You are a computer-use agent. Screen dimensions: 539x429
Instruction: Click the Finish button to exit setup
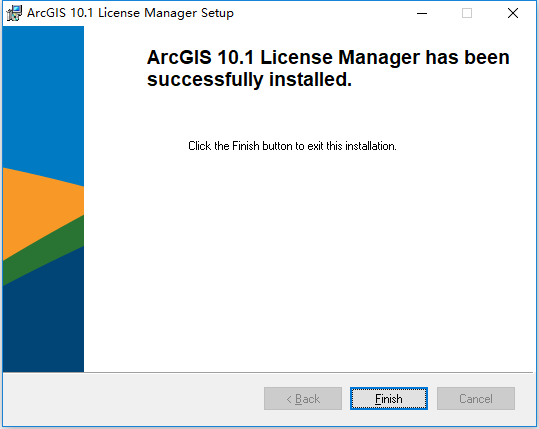pyautogui.click(x=389, y=398)
